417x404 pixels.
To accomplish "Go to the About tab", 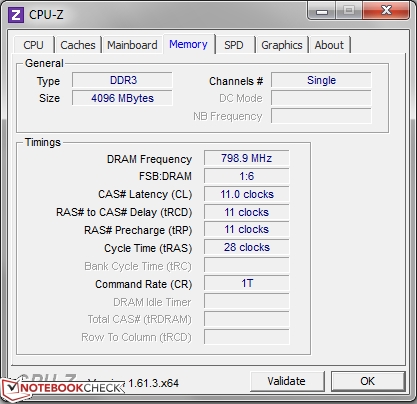I will pos(329,45).
